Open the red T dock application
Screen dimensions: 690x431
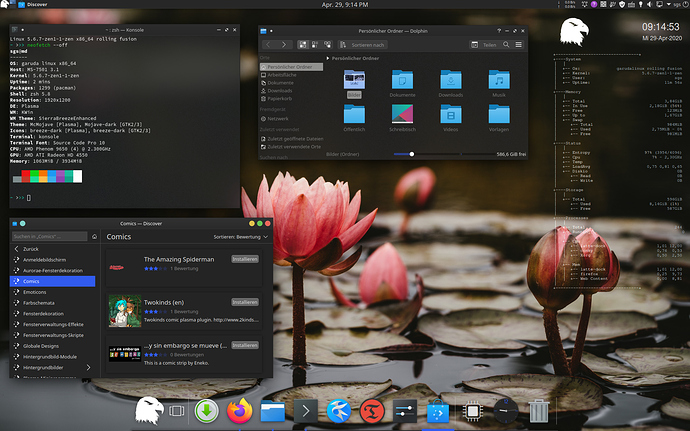[x=372, y=411]
